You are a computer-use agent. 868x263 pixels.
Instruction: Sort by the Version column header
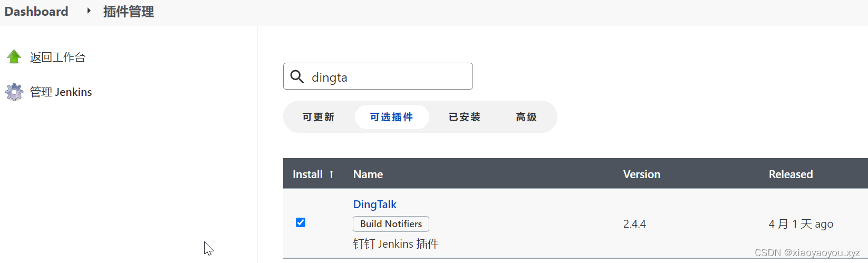pos(641,174)
